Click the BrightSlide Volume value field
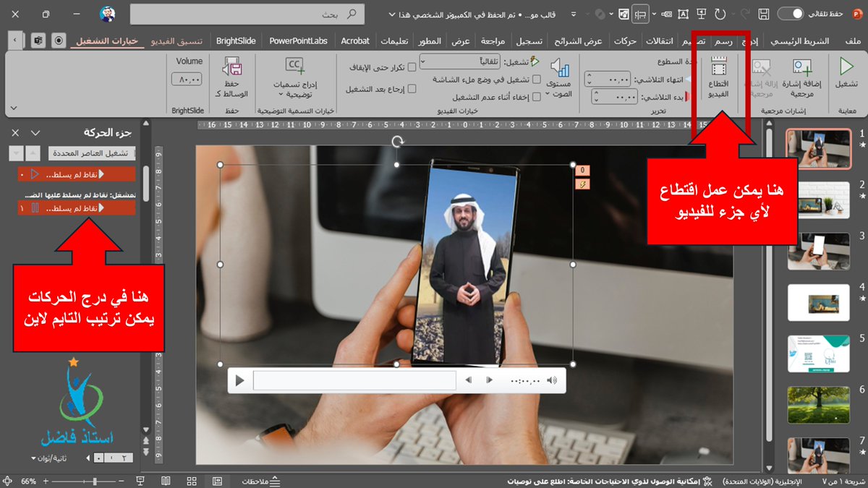 [x=188, y=80]
